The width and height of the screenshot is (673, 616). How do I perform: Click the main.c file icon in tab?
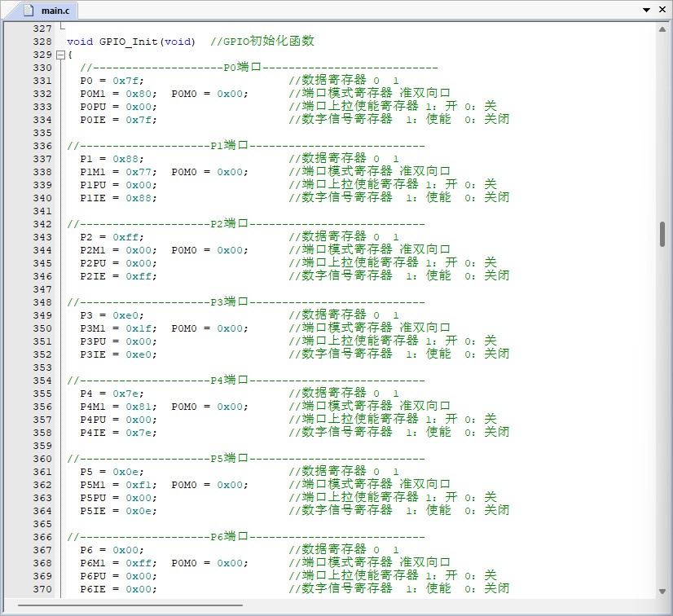(29, 11)
